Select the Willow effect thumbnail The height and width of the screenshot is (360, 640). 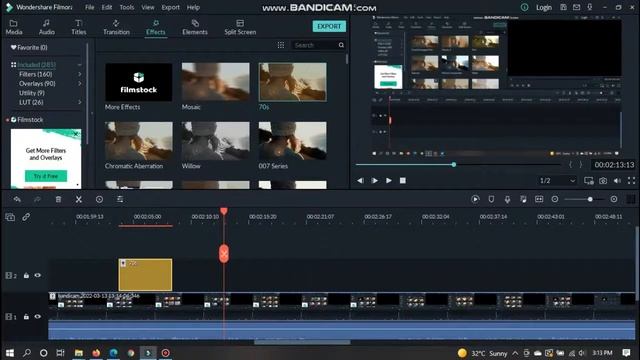(216, 141)
